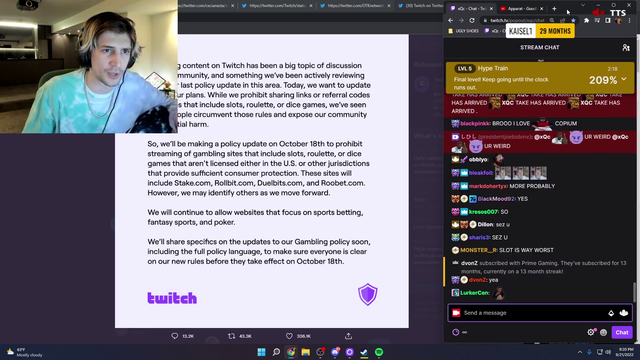Open the Chrome three-dot menu

[x=629, y=20]
